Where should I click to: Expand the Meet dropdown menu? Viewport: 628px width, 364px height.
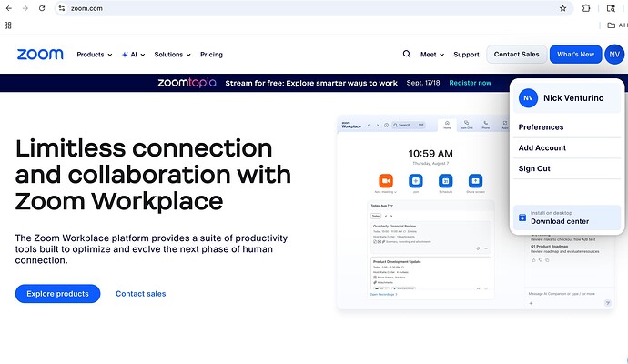click(432, 55)
